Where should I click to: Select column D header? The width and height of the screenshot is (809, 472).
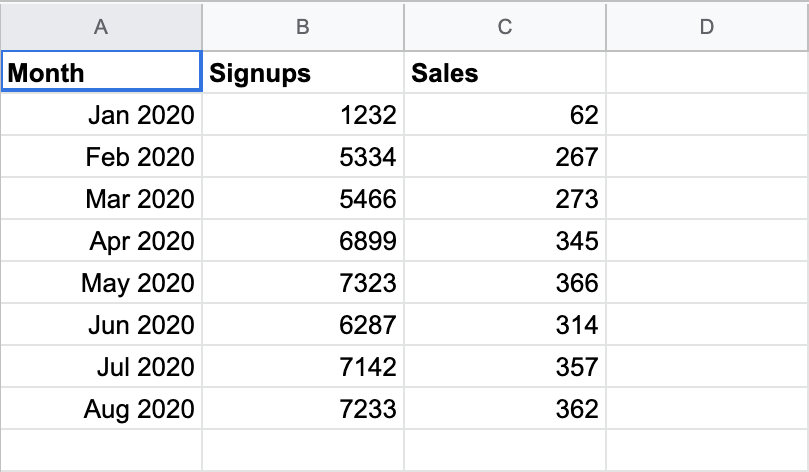[x=707, y=28]
